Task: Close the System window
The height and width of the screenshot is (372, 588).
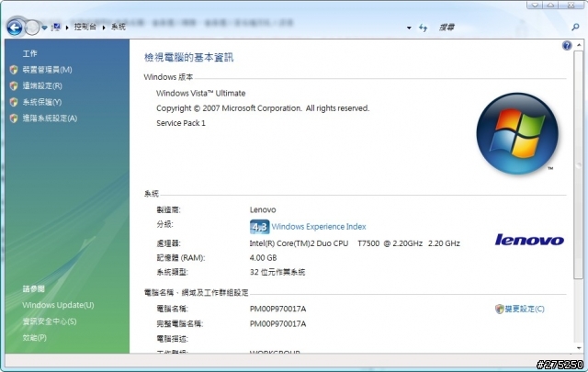Action: pos(571,5)
